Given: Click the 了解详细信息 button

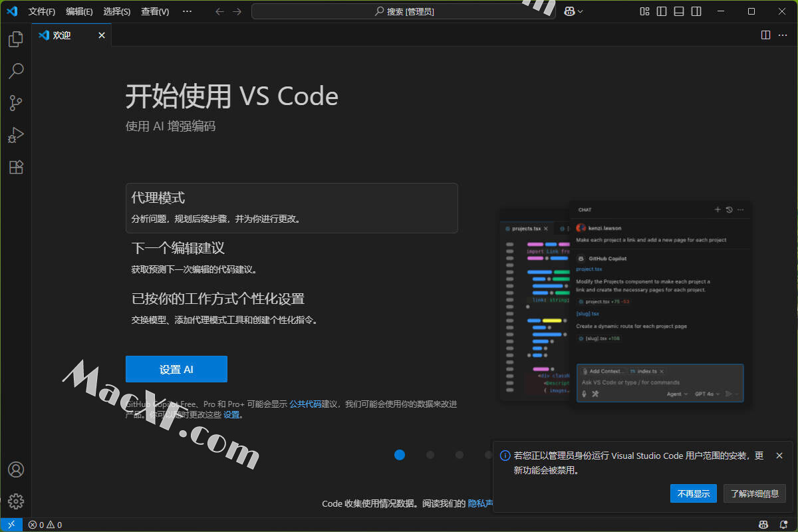Looking at the screenshot, I should coord(755,493).
